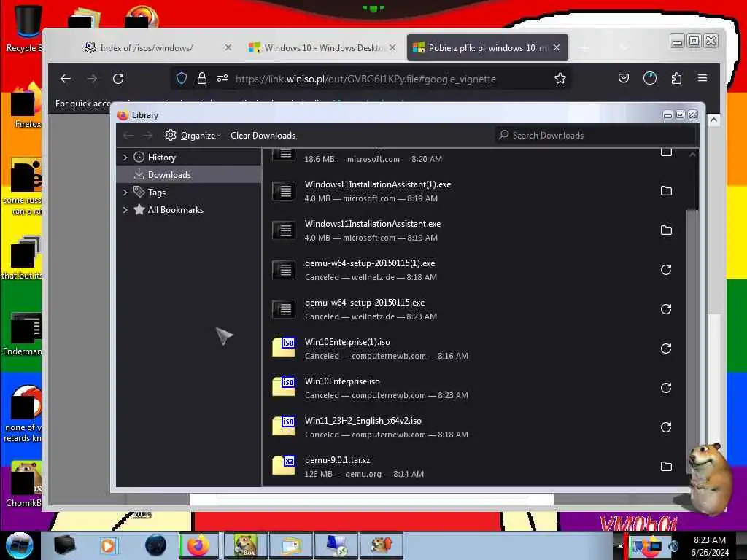This screenshot has width=747, height=560.
Task: Open the Firefox downloads progress indicator
Action: click(650, 78)
